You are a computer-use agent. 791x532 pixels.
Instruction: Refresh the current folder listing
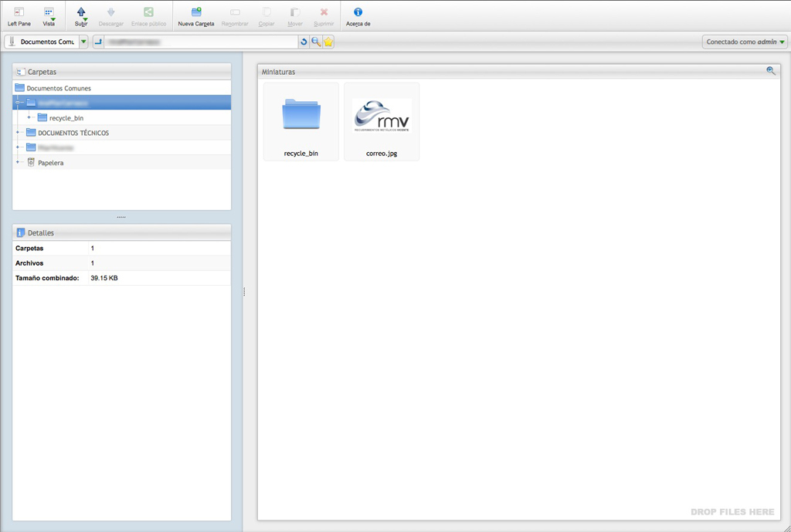(x=304, y=42)
